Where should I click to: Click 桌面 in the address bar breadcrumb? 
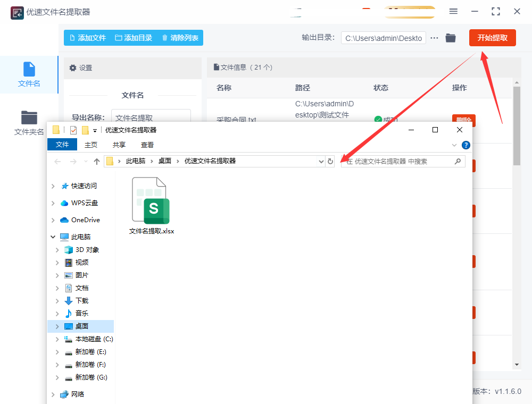coord(165,161)
